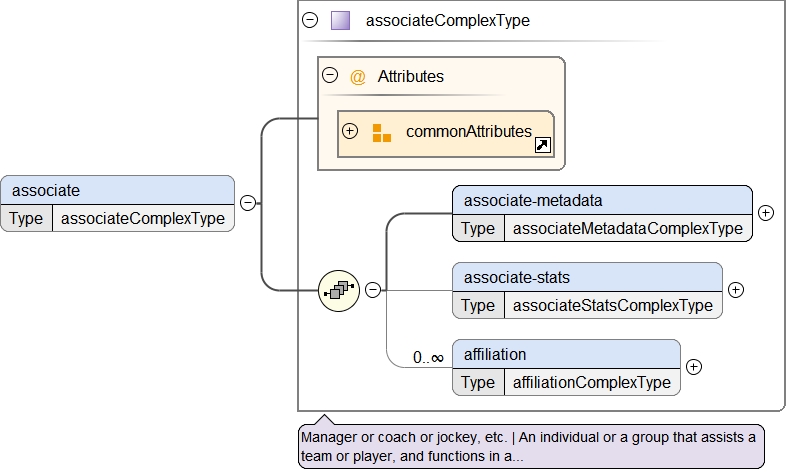Expand the associate-stats element
This screenshot has height=472, width=787.
click(x=735, y=290)
